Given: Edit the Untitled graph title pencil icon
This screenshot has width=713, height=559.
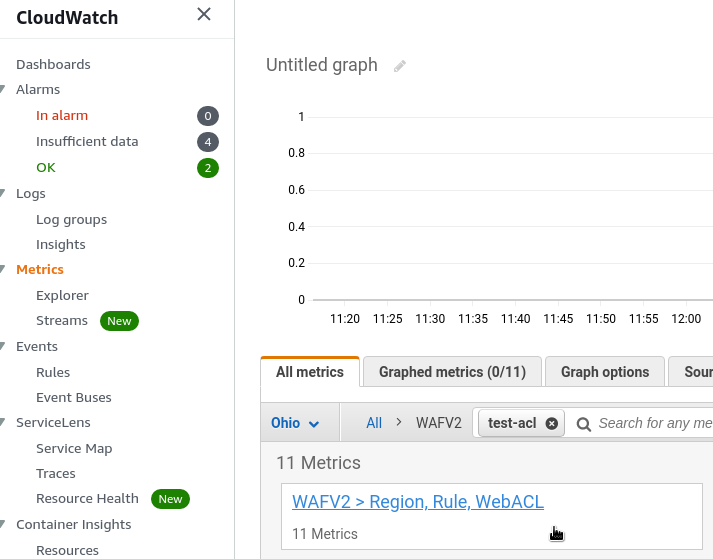Looking at the screenshot, I should click(x=400, y=66).
